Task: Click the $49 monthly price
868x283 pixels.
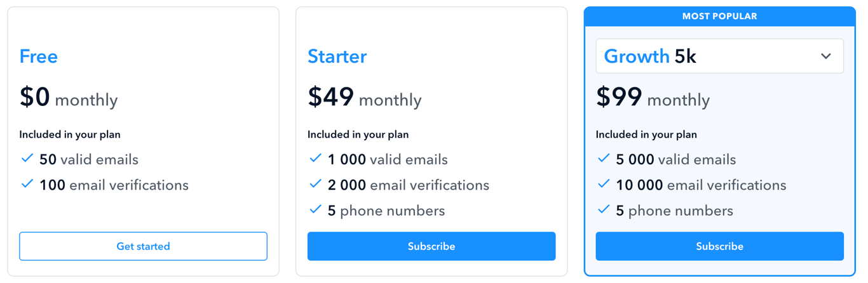Action: [x=365, y=97]
